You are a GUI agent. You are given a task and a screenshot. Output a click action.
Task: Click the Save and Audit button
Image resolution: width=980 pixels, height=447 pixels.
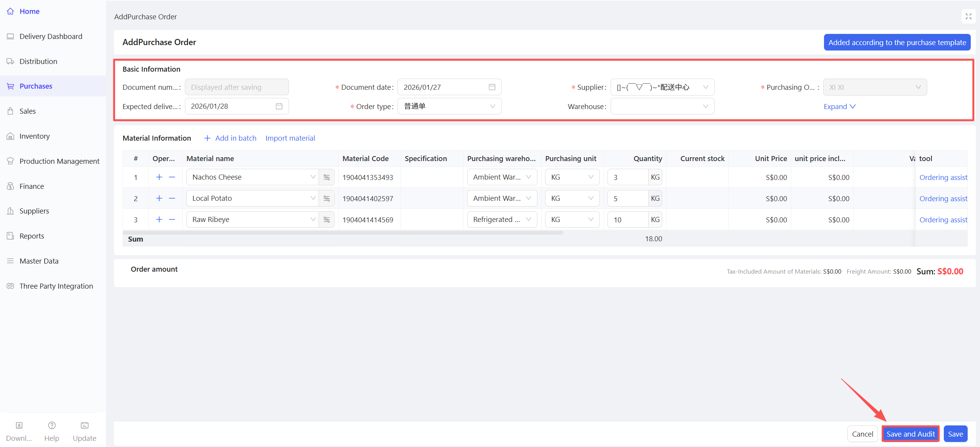(x=910, y=434)
